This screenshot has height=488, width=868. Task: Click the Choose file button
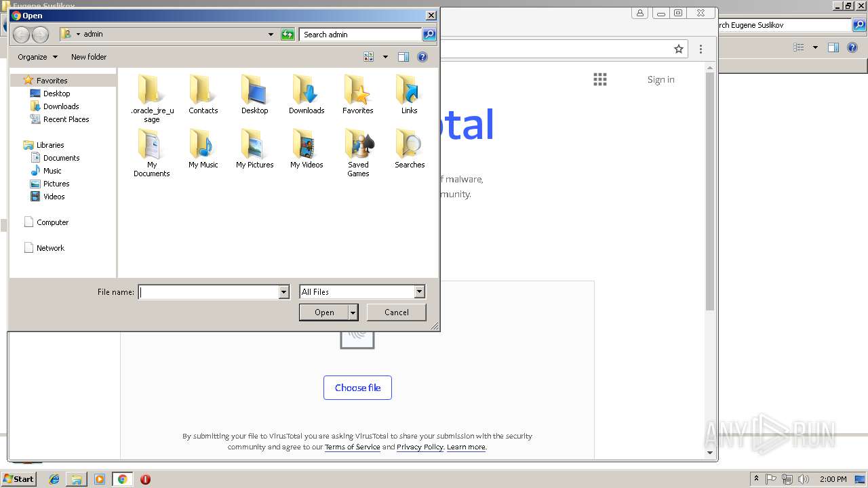[357, 388]
